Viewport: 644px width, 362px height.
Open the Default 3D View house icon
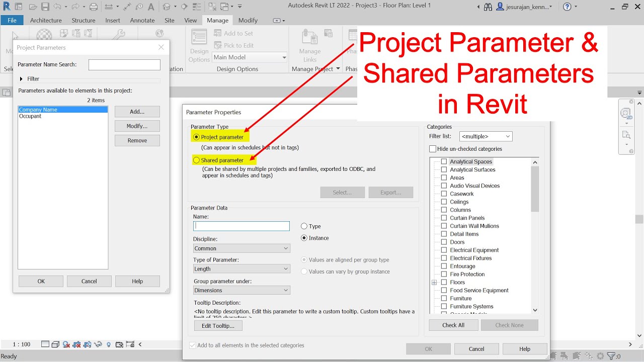pyautogui.click(x=166, y=7)
